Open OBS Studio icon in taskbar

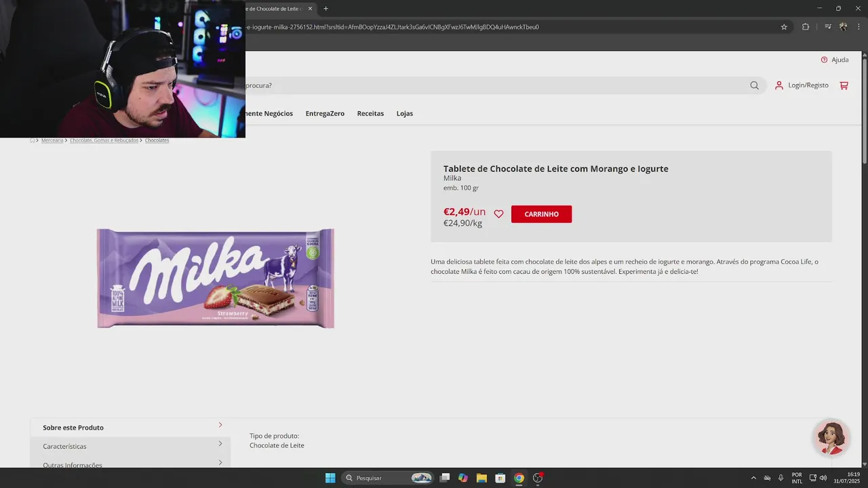pyautogui.click(x=538, y=478)
